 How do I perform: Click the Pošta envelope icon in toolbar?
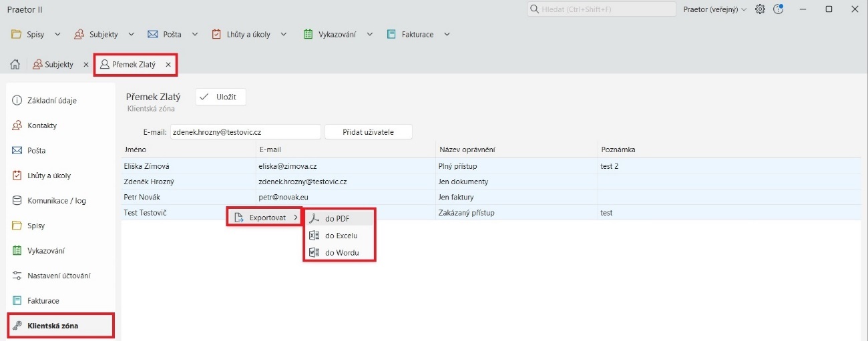tap(152, 34)
